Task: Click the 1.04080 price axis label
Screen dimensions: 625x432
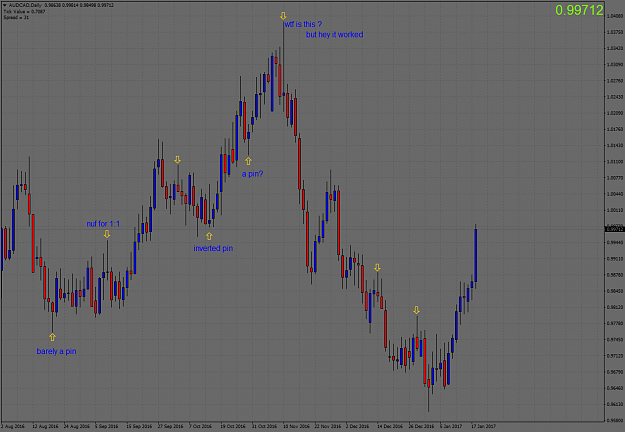Action: click(614, 16)
